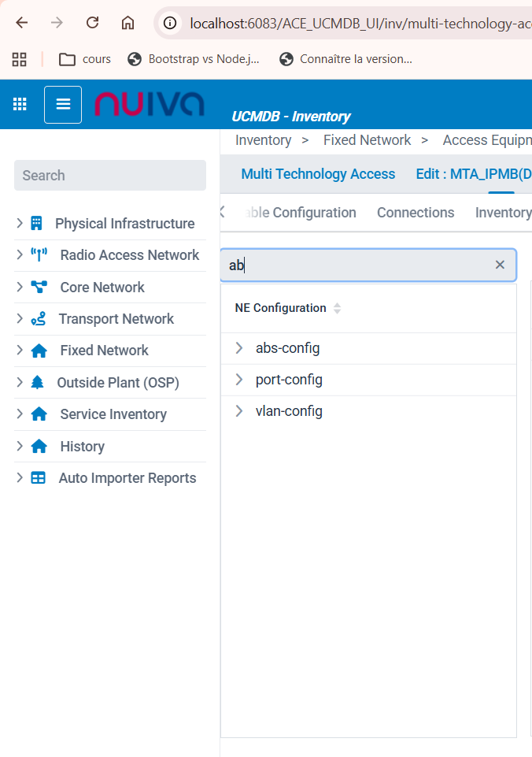
Task: Open the Service Inventory menu item
Action: pyautogui.click(x=113, y=414)
